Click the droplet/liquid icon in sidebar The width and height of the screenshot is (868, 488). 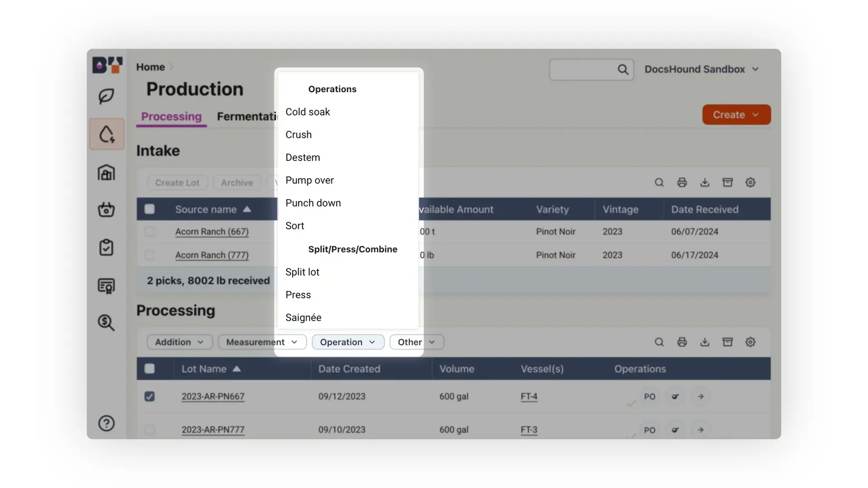coord(107,133)
